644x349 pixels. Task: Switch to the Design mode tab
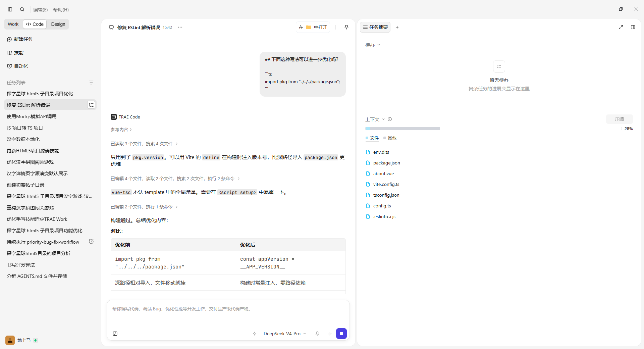[58, 24]
